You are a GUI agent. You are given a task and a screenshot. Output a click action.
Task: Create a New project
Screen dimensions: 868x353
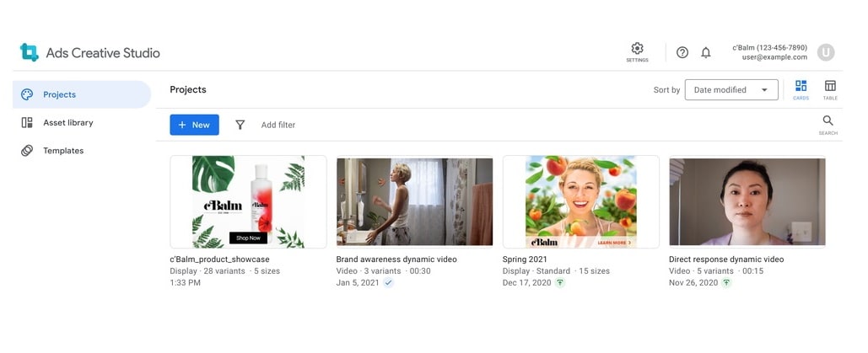[x=194, y=125]
